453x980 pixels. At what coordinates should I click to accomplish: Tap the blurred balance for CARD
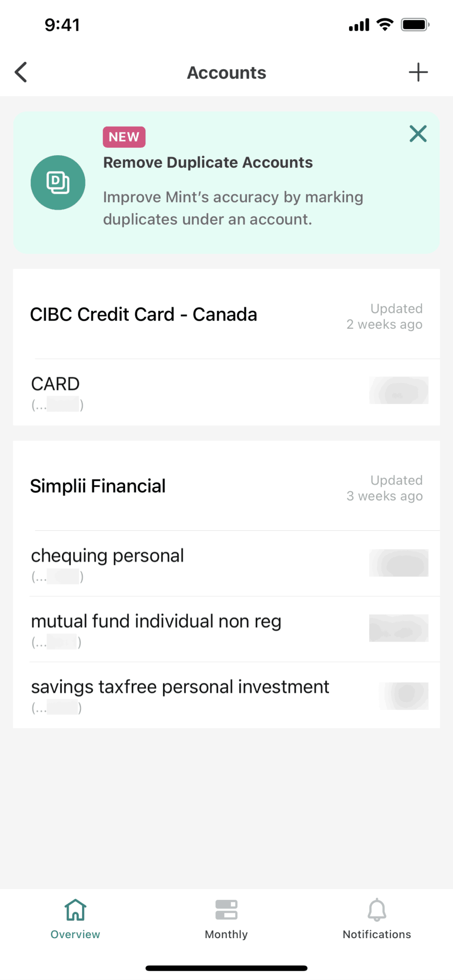coord(399,390)
